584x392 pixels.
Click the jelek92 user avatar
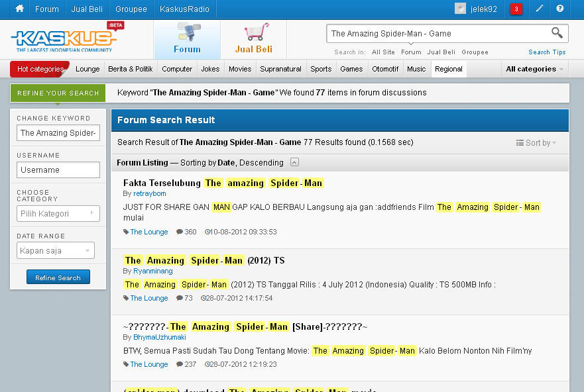click(x=460, y=9)
